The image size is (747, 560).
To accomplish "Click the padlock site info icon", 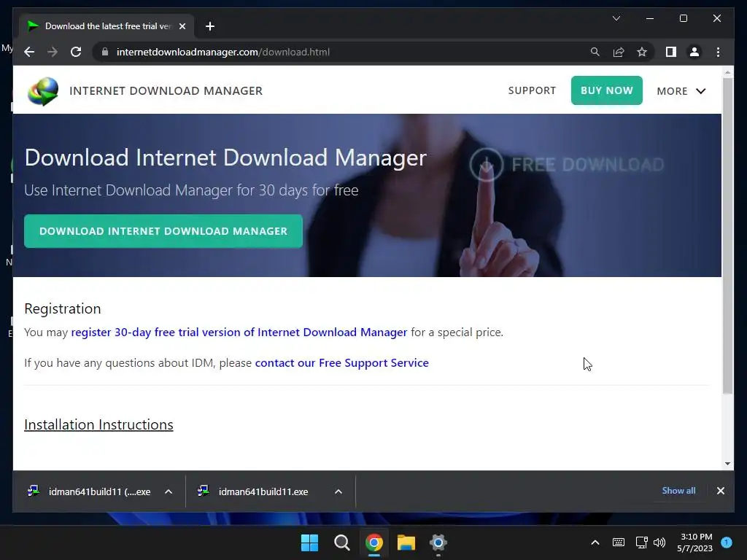I will pos(105,52).
